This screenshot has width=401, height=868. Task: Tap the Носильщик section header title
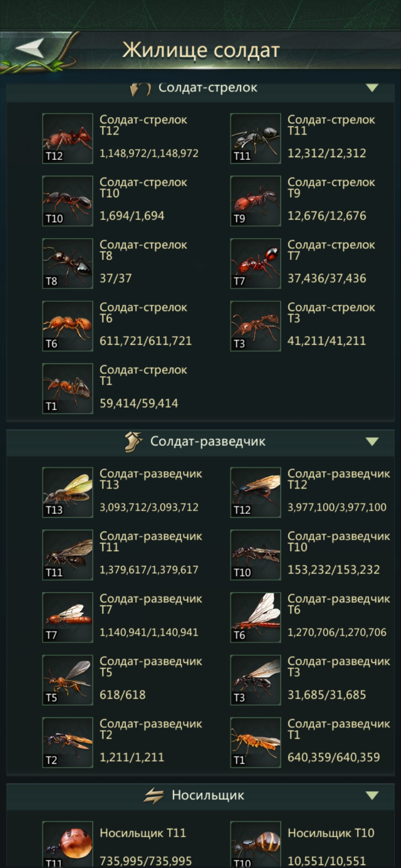208,795
